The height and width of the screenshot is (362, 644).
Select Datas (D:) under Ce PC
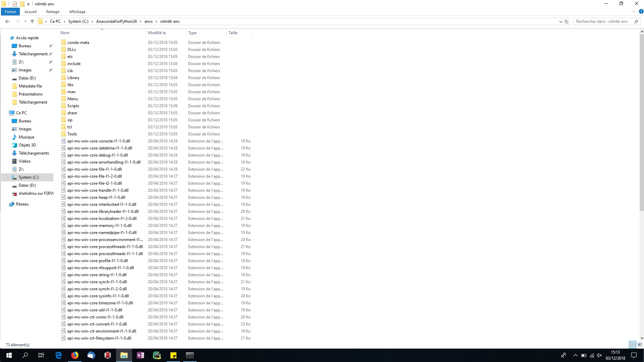tap(27, 185)
